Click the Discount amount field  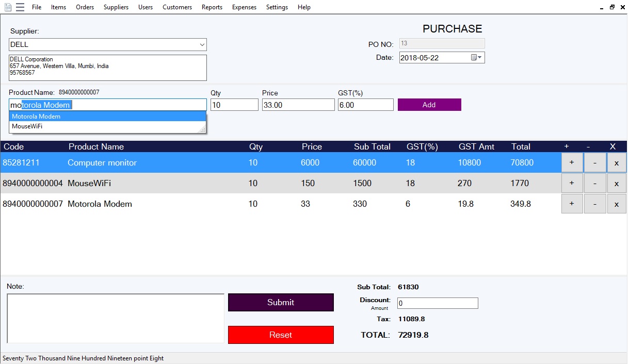pos(438,303)
